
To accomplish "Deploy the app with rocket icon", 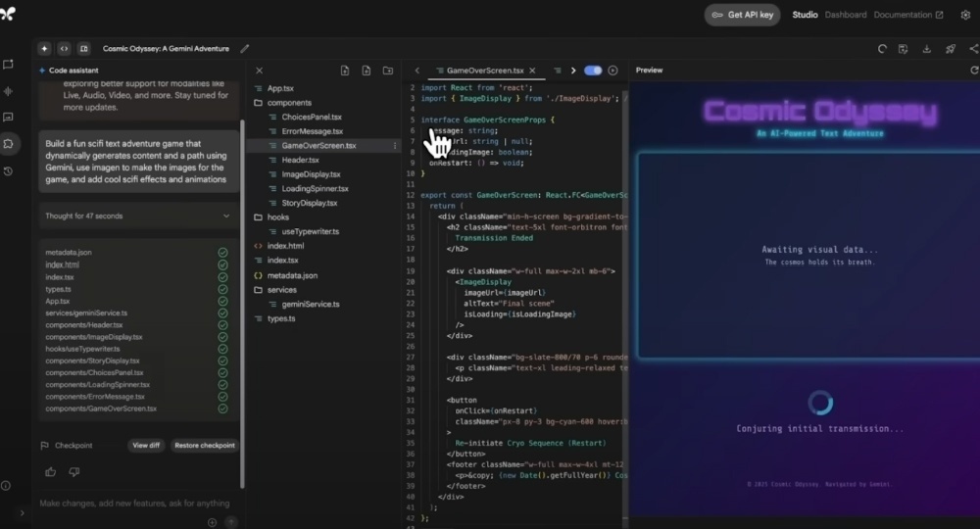I will (950, 49).
